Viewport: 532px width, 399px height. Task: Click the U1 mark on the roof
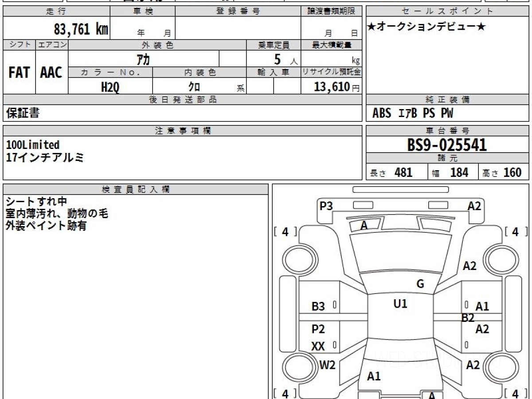tap(400, 304)
